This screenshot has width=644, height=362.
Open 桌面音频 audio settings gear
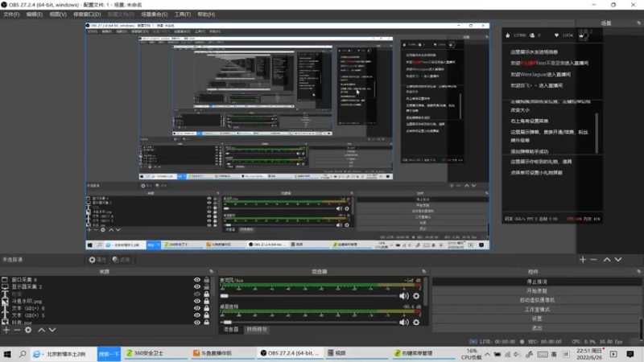coord(416,323)
